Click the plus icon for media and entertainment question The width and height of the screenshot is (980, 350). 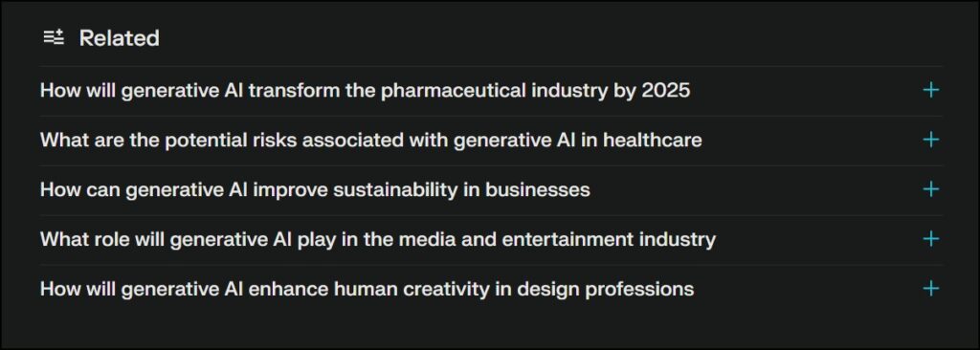coord(930,239)
